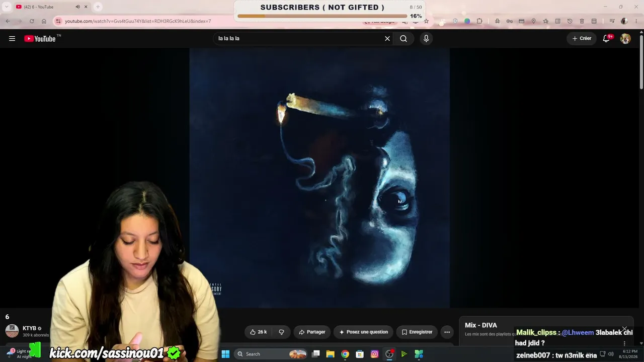Click the album artwork video player
This screenshot has height=362, width=644.
(319, 178)
